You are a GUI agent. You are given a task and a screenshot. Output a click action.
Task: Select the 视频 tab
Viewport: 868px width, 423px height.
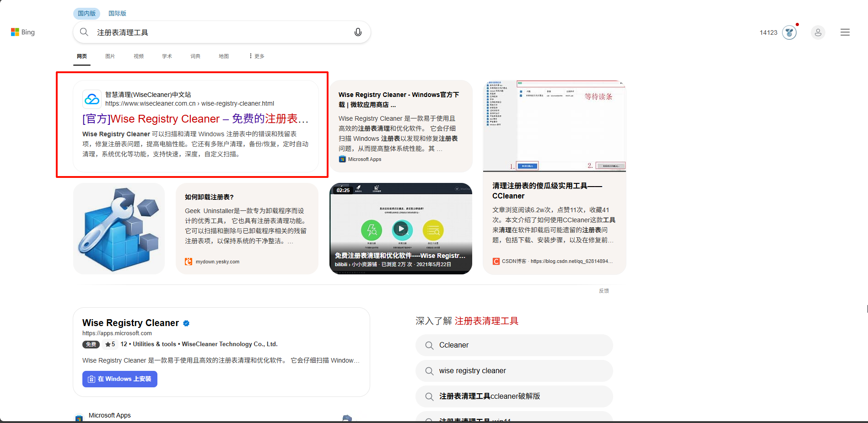click(x=139, y=56)
